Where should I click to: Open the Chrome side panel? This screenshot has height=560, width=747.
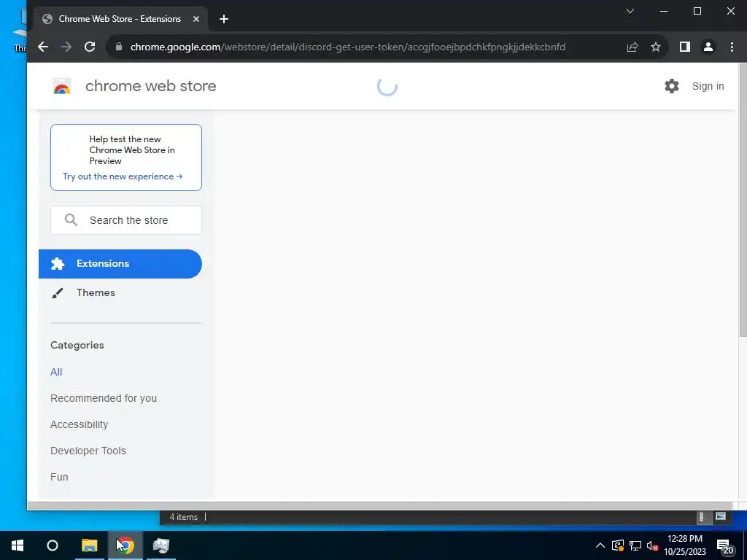point(684,47)
